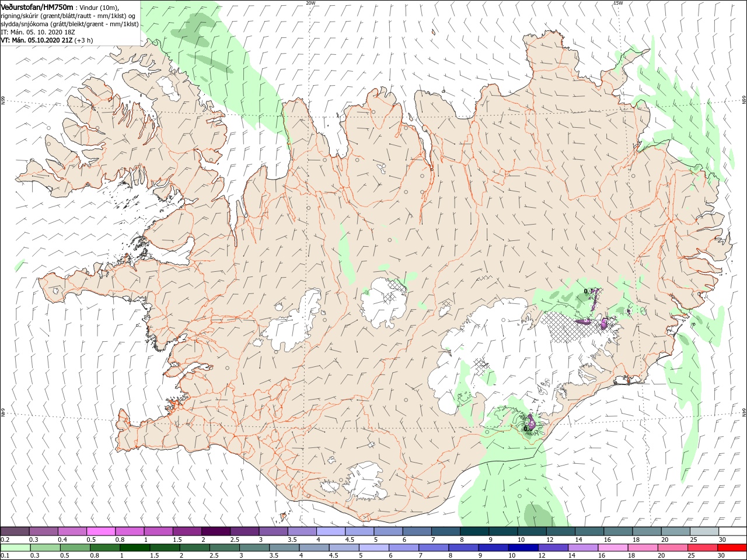Click the pale green rain legend swatch at 0.1
747x560 pixels.
[15, 548]
